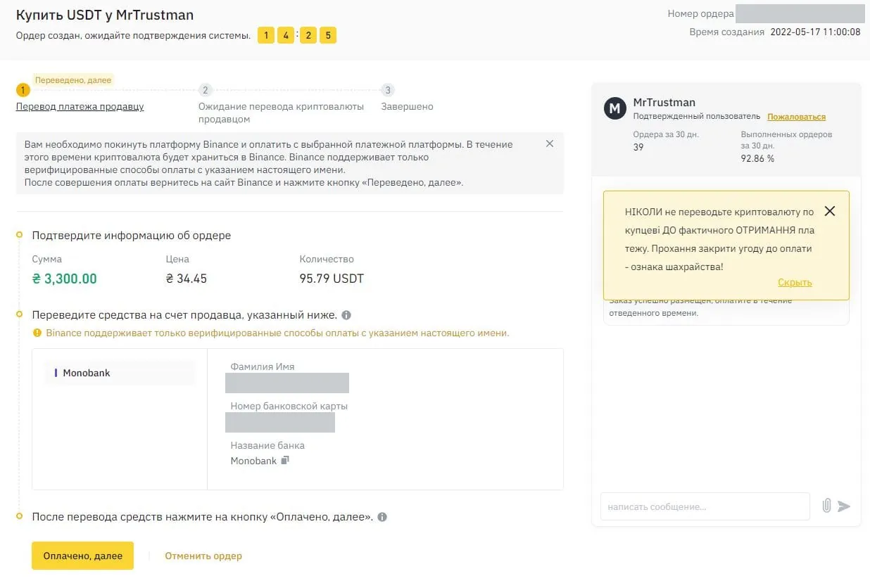Hide warning with 'Скрыть' link
Screen dimensions: 870x588
coord(795,282)
